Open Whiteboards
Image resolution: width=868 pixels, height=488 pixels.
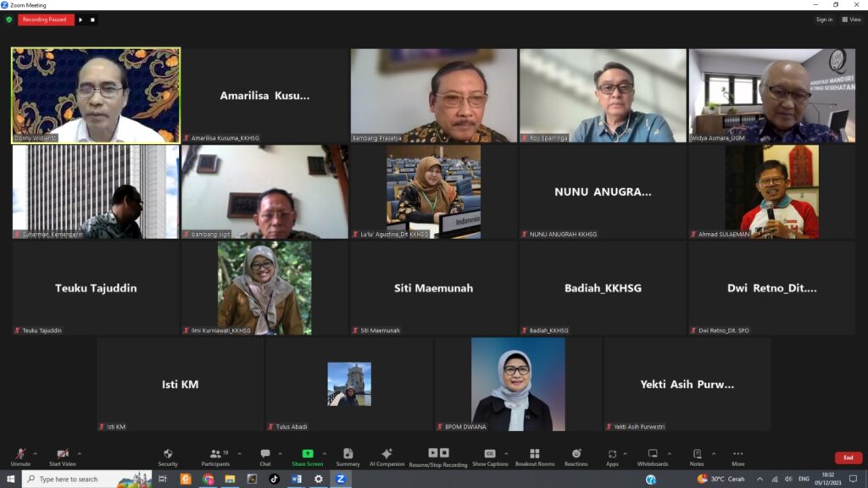(x=653, y=457)
